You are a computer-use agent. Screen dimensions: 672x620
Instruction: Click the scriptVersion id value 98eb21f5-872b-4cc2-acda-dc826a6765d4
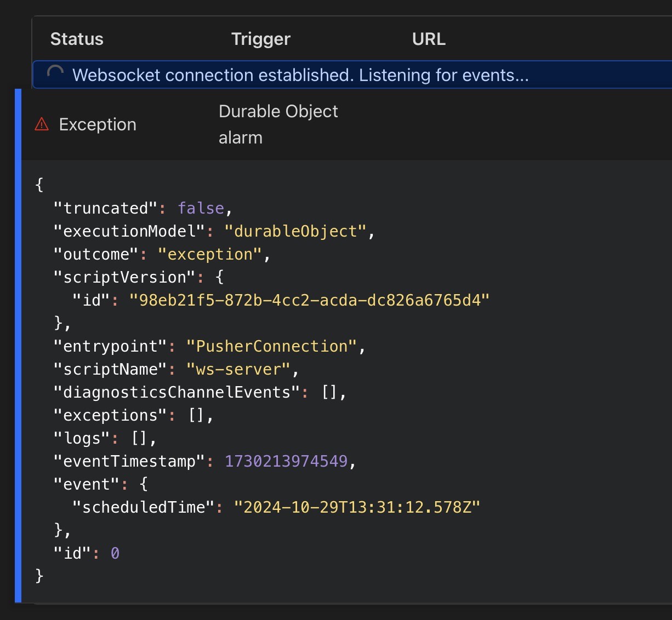(x=309, y=300)
